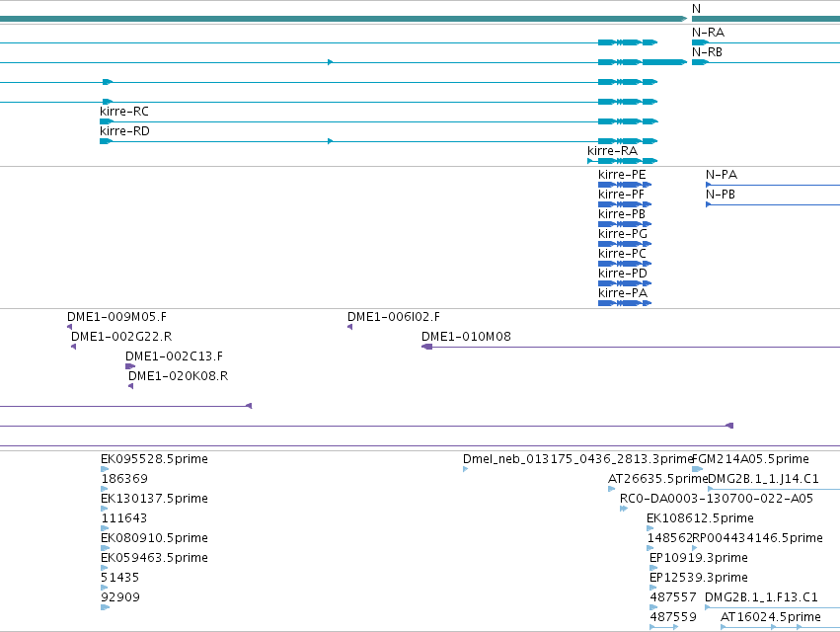The image size is (840, 632).
Task: Click the kirre-RA transcript glyph
Action: 623,161
